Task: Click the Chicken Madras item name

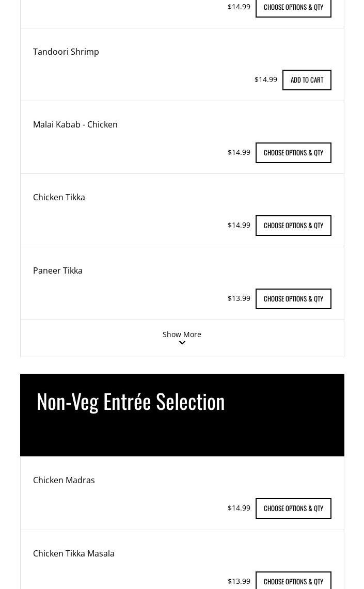Action: [64, 480]
